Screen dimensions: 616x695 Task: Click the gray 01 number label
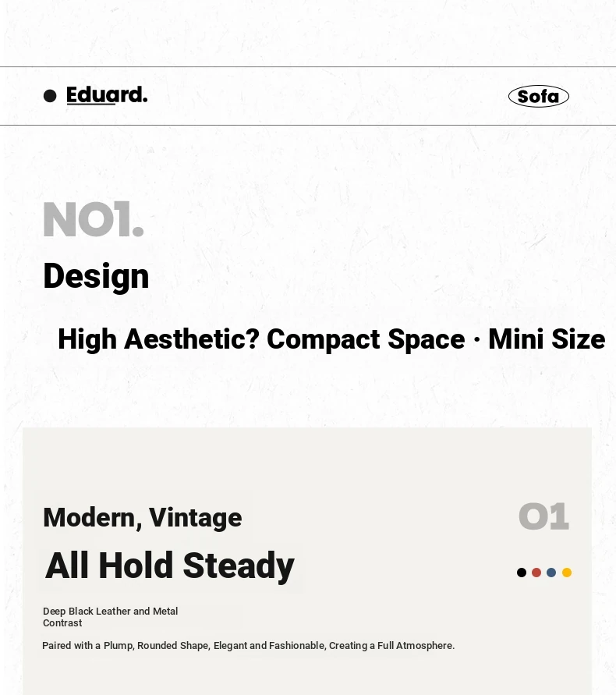coord(543,516)
